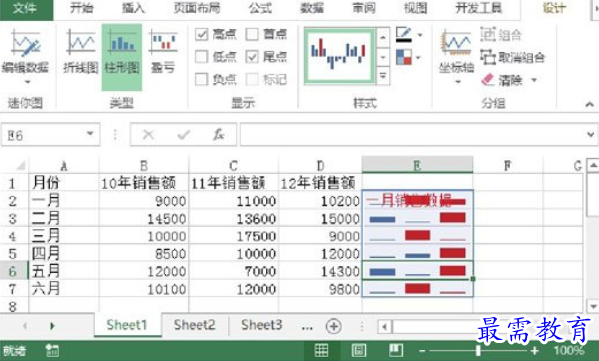The width and height of the screenshot is (599, 361).
Task: Select the sparkline style thumbnail
Action: [x=339, y=56]
